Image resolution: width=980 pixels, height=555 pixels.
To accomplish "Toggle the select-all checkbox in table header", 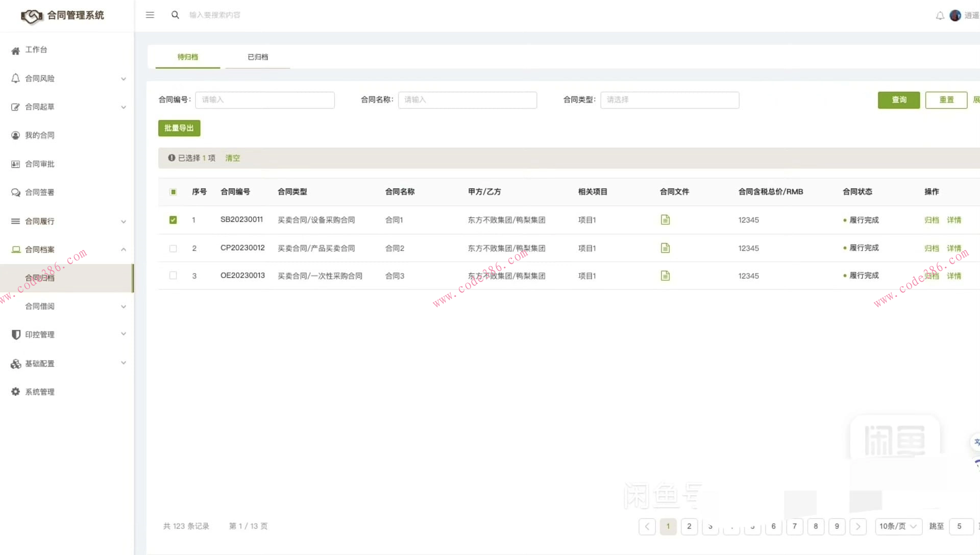I will (x=173, y=192).
